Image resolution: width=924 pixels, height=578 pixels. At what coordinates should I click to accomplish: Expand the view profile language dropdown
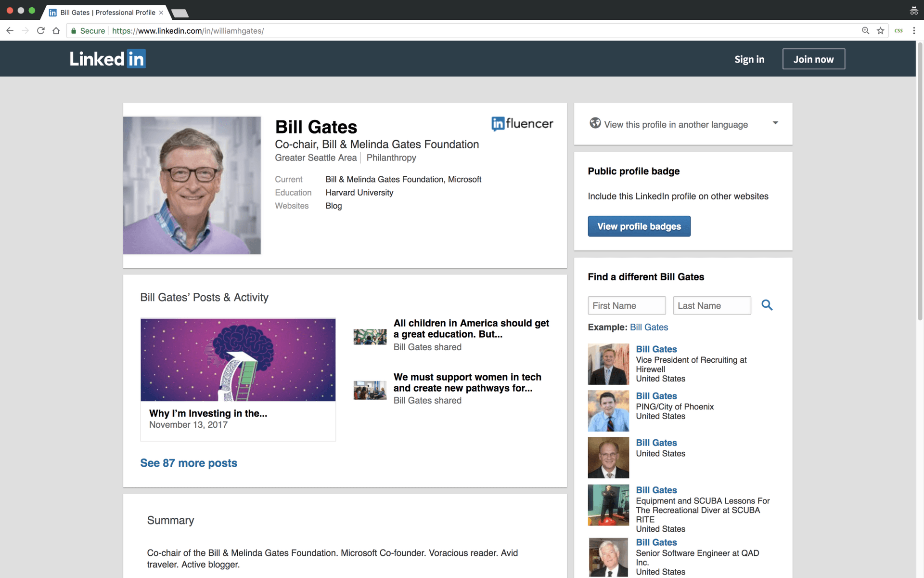point(775,123)
